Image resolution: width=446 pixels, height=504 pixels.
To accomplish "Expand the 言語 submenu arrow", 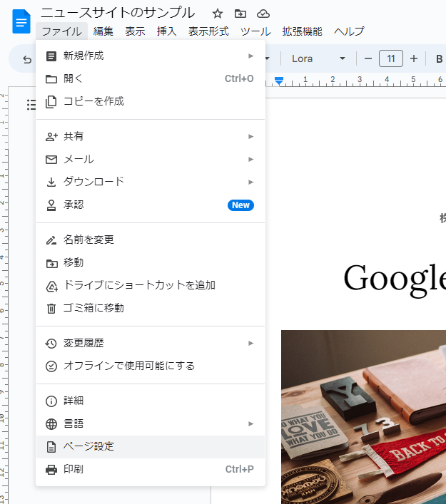I will (251, 424).
